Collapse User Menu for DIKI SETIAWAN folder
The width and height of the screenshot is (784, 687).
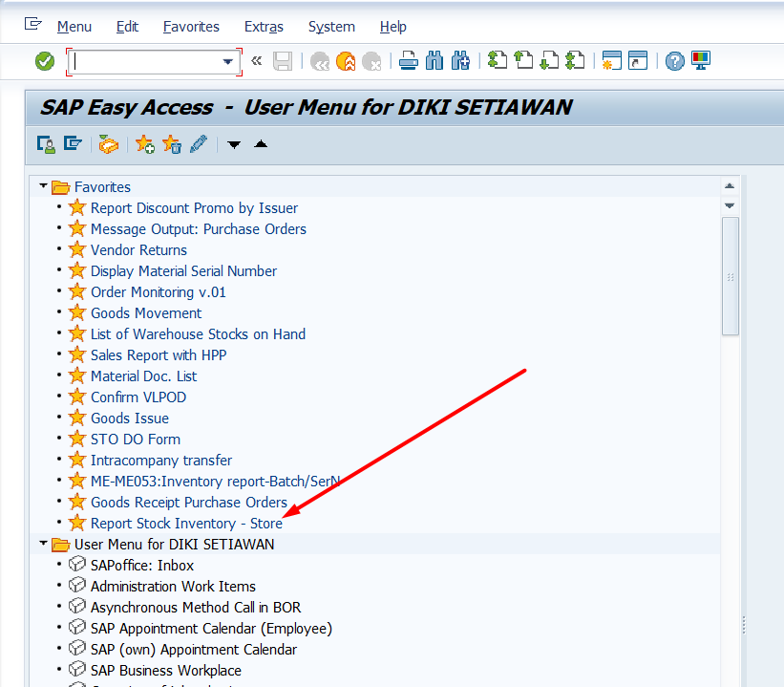pos(43,545)
